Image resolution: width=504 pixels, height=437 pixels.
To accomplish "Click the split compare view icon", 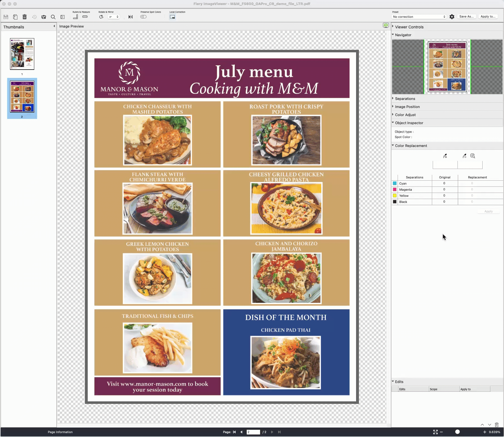I will coord(63,17).
